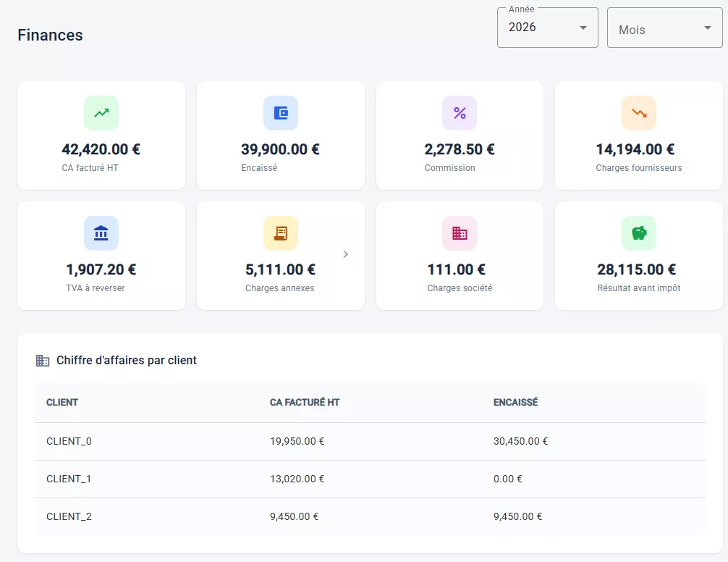Click the 5,111.00 € Charges annexes value
728x562 pixels.
coord(281,270)
